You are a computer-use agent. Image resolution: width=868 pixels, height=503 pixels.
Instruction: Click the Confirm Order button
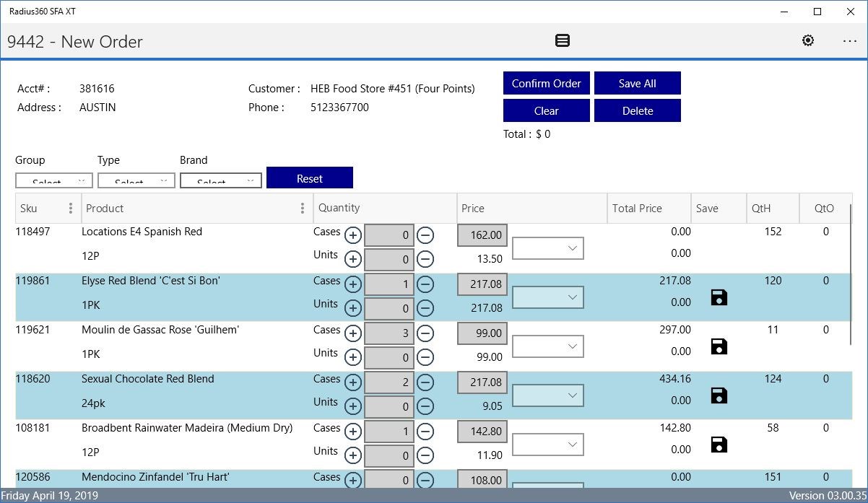tap(547, 83)
